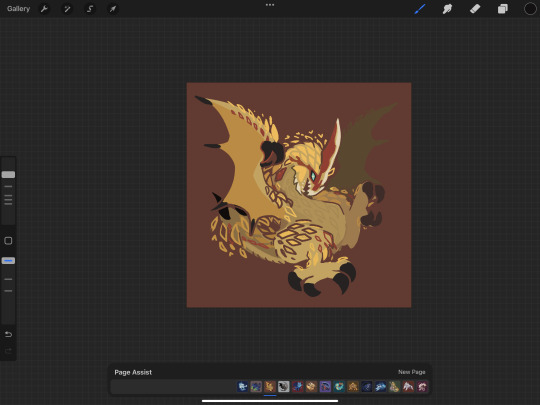The image size is (540, 405).
Task: Open the ninth page thumbnail
Action: coord(353,386)
